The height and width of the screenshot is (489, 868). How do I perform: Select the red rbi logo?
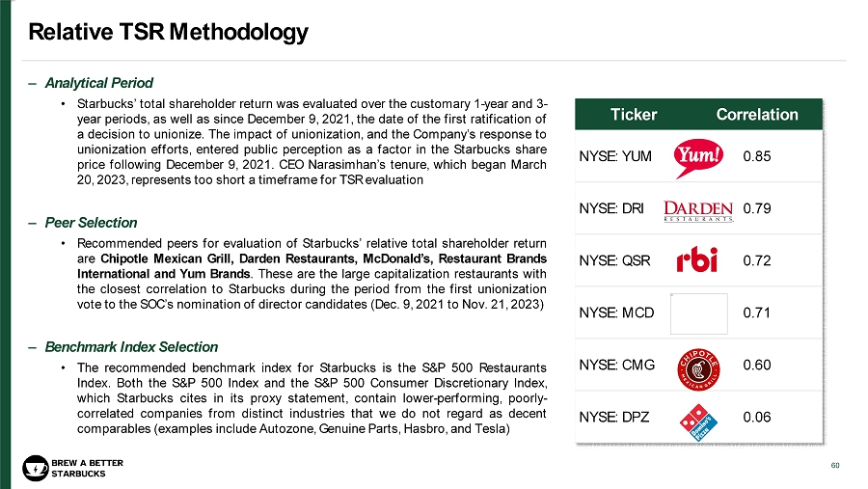pos(699,260)
